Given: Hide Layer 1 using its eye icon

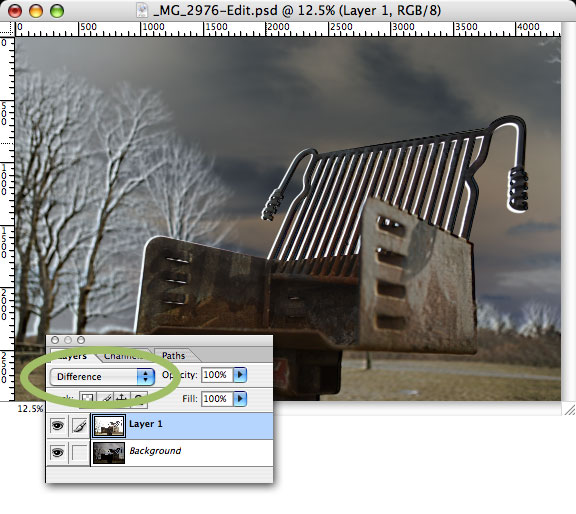Looking at the screenshot, I should (57, 425).
